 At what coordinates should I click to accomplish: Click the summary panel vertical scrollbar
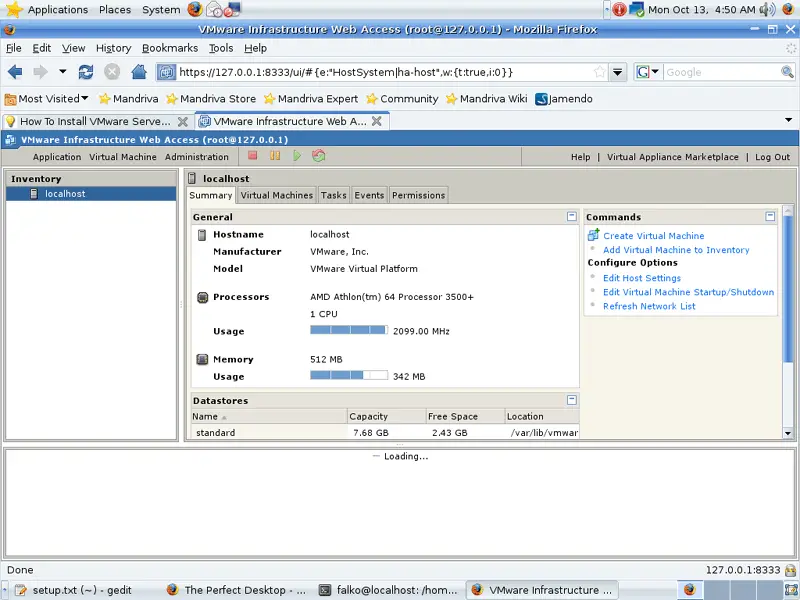coord(788,287)
